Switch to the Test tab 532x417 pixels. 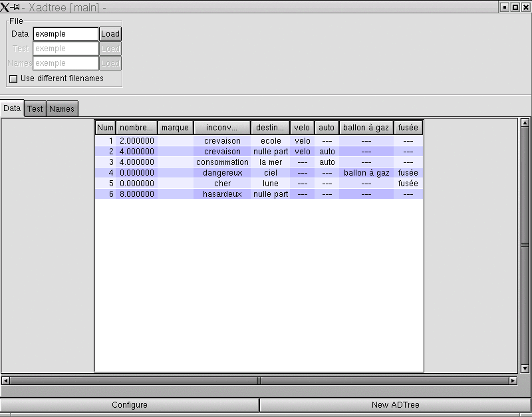[x=35, y=108]
